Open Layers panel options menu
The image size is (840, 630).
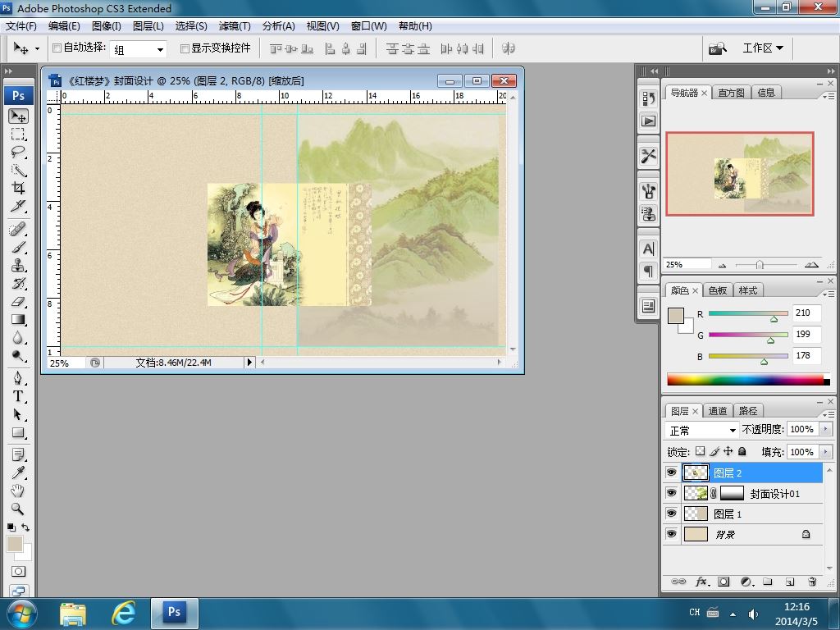829,414
